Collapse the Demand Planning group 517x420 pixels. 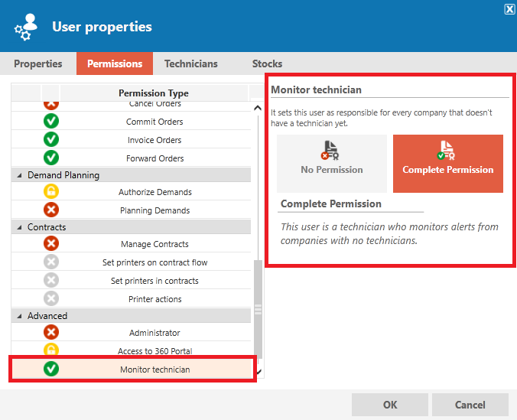19,175
